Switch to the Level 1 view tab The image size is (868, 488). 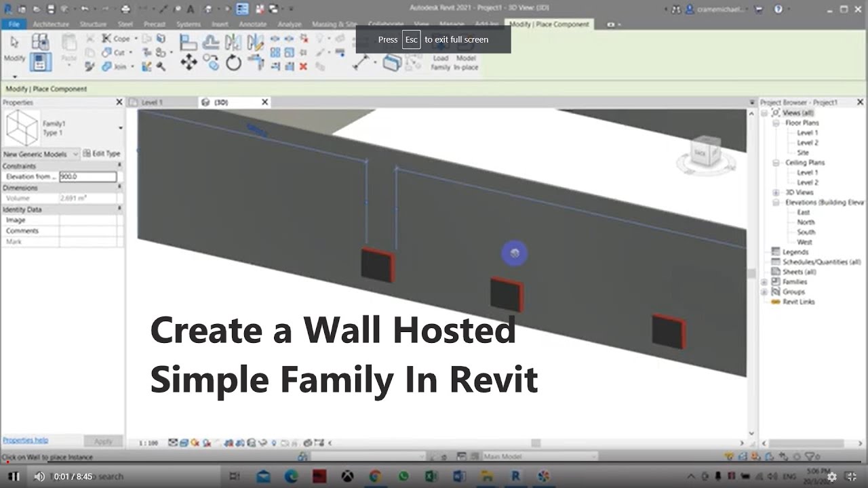click(152, 102)
